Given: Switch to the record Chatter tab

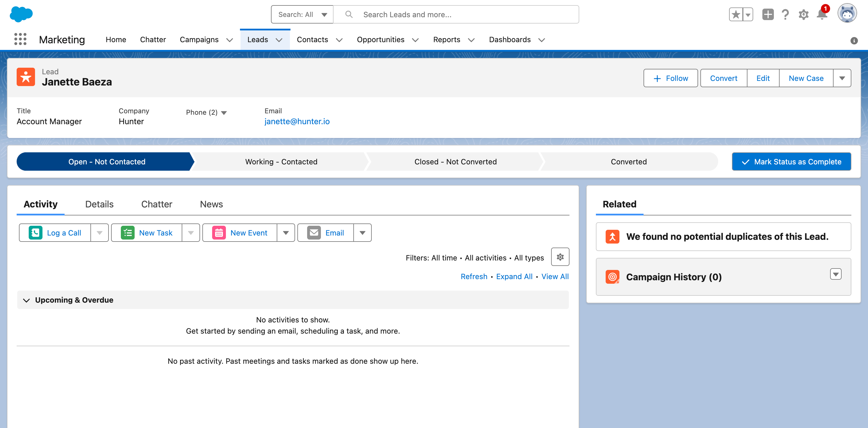Looking at the screenshot, I should 157,204.
